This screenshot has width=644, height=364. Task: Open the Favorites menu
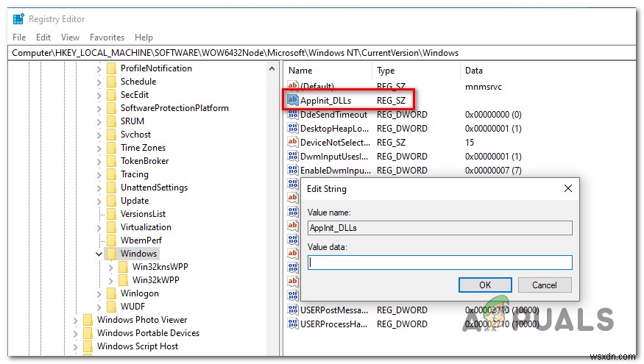107,38
